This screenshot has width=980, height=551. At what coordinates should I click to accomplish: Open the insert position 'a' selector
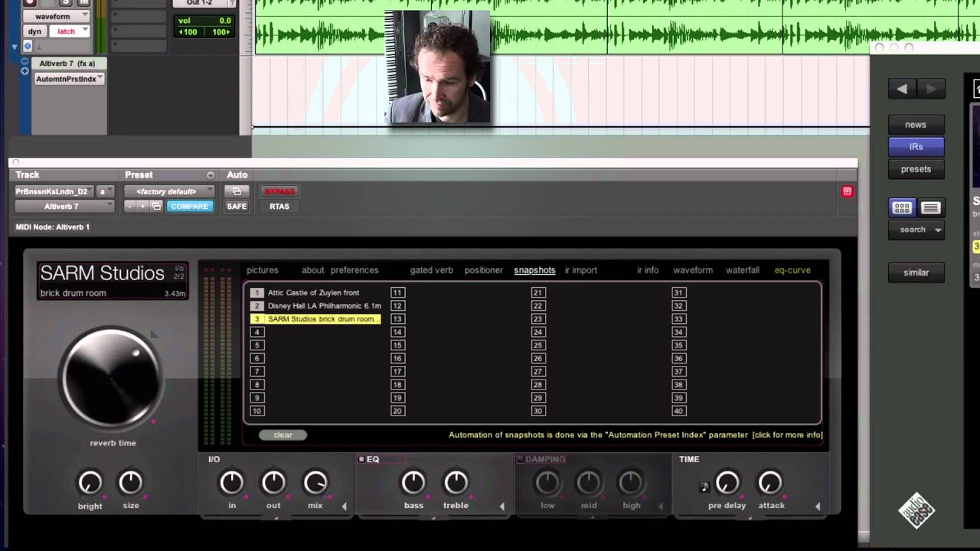pos(106,191)
